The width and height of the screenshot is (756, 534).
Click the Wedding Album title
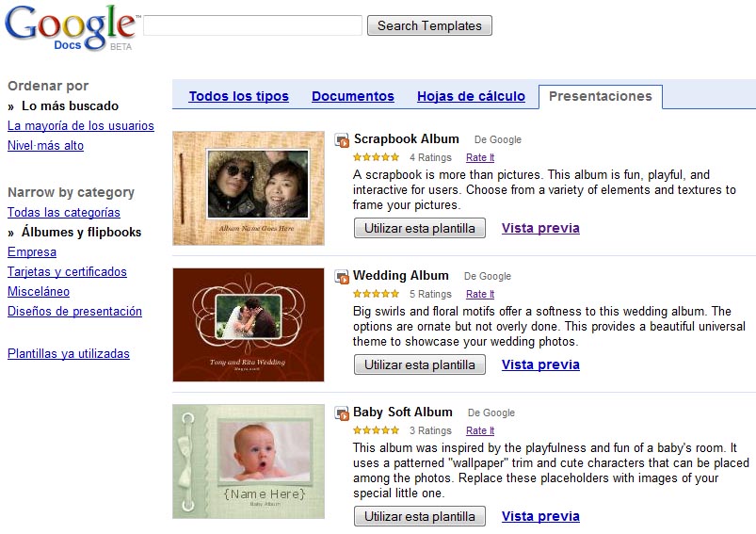pyautogui.click(x=401, y=275)
